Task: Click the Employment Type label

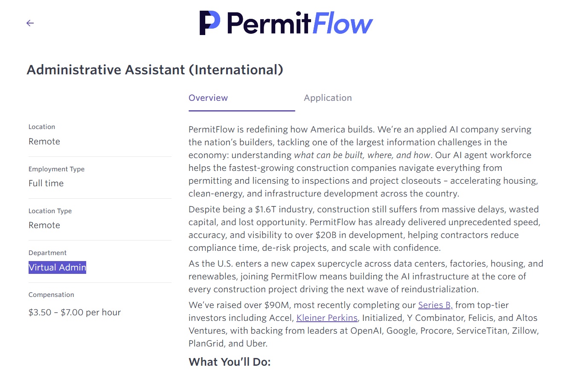Action: click(x=56, y=169)
